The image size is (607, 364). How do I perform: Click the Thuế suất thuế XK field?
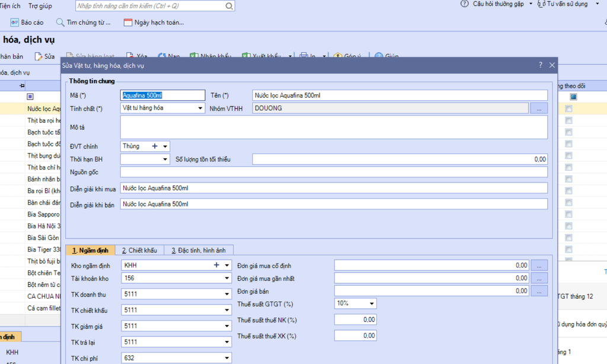tap(356, 336)
